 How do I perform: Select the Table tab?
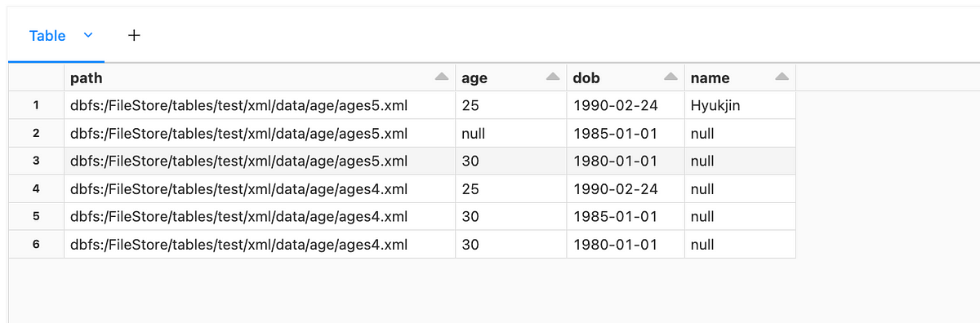(x=47, y=36)
